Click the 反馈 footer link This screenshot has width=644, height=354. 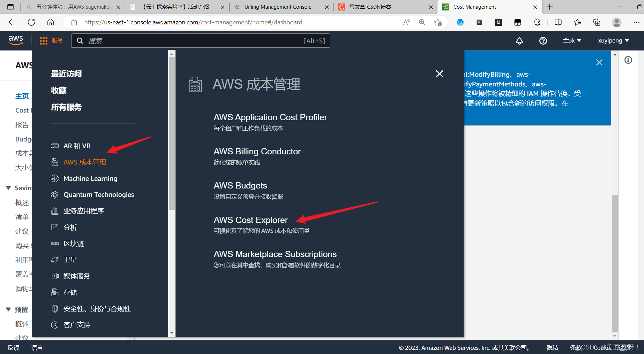(x=14, y=348)
